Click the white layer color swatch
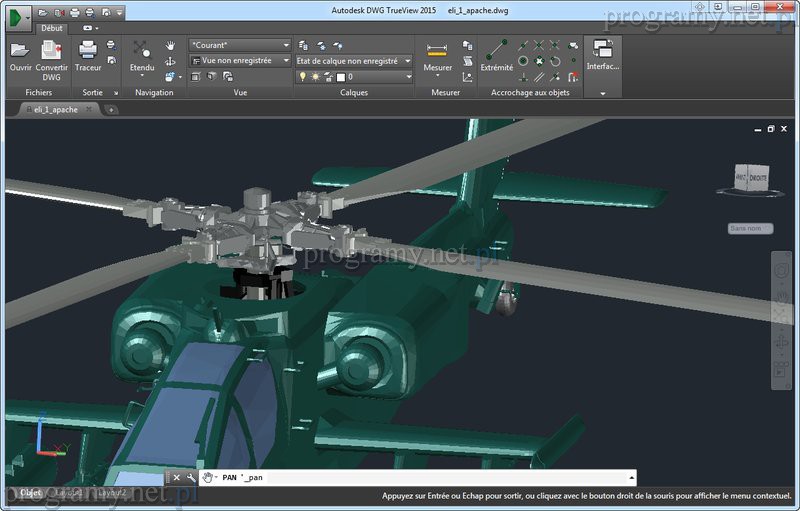 pos(341,76)
